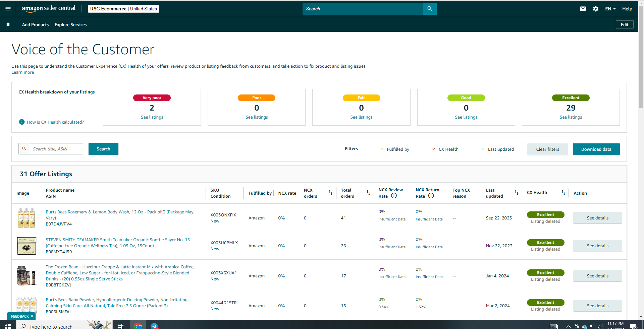Open STEVEN SMITH TEAMAKER product link
The width and height of the screenshot is (644, 329).
pyautogui.click(x=118, y=243)
